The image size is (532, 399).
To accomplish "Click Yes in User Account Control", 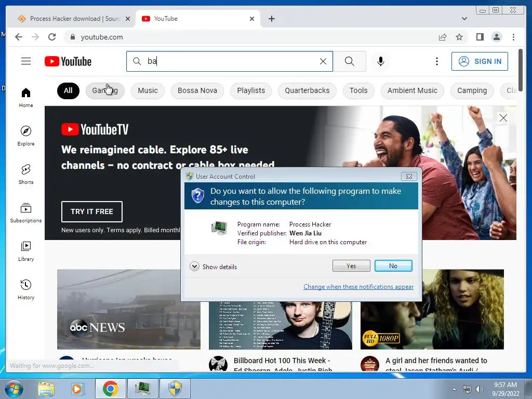I will point(351,265).
